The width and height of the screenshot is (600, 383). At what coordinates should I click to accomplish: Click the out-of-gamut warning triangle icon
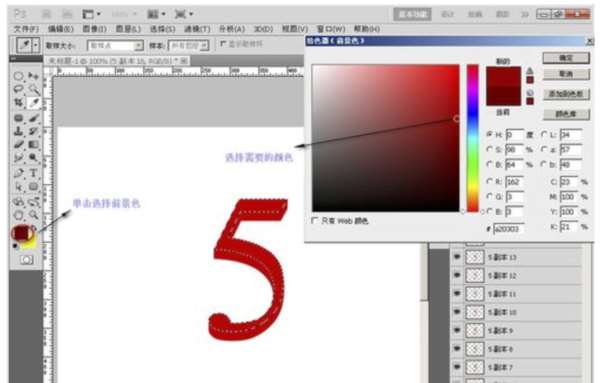click(530, 71)
